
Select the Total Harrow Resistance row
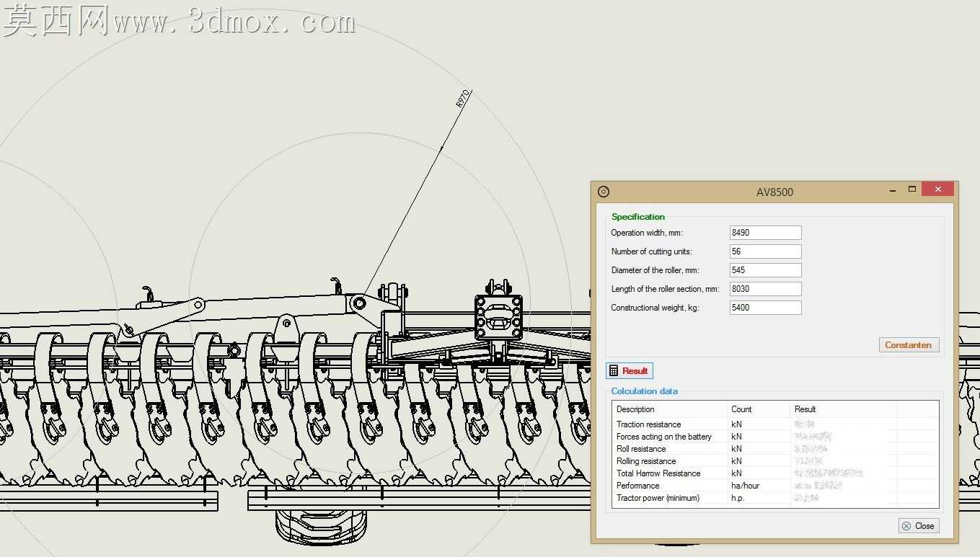pyautogui.click(x=775, y=473)
